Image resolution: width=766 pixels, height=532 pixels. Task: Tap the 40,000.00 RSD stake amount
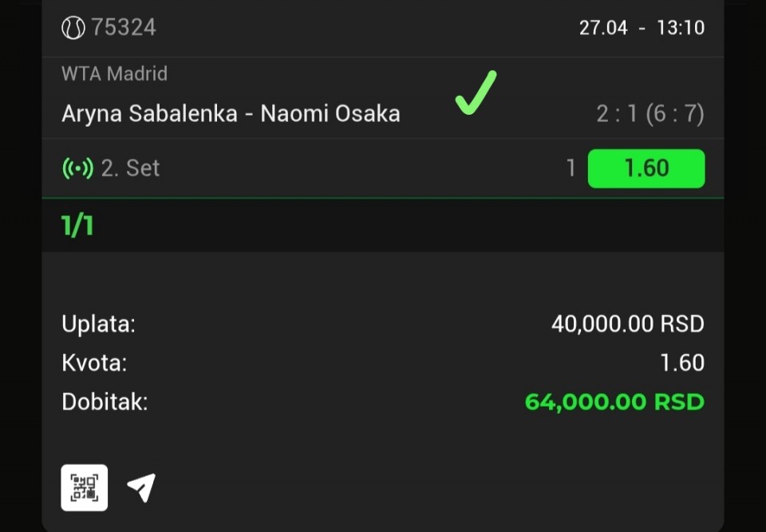click(x=627, y=324)
